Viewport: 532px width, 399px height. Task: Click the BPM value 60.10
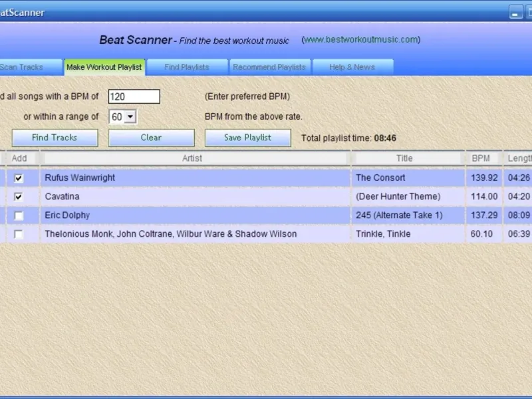[x=481, y=234]
